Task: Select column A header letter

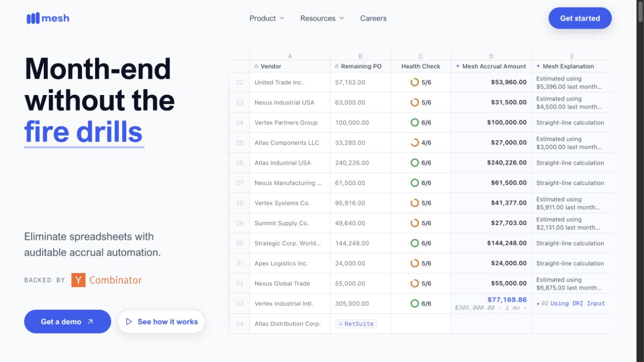Action: coord(290,56)
